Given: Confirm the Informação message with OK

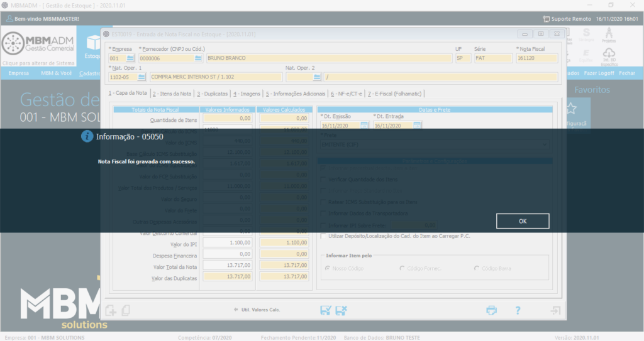Looking at the screenshot, I should pyautogui.click(x=523, y=221).
